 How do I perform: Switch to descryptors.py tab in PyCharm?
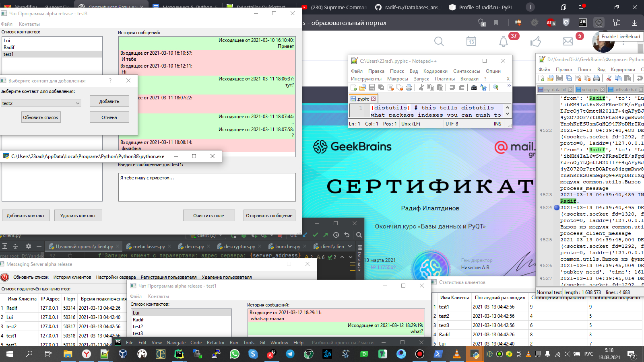tap(239, 246)
